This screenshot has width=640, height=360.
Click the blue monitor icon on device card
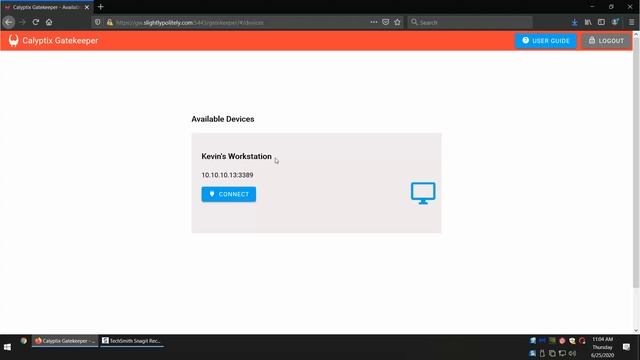(x=423, y=193)
